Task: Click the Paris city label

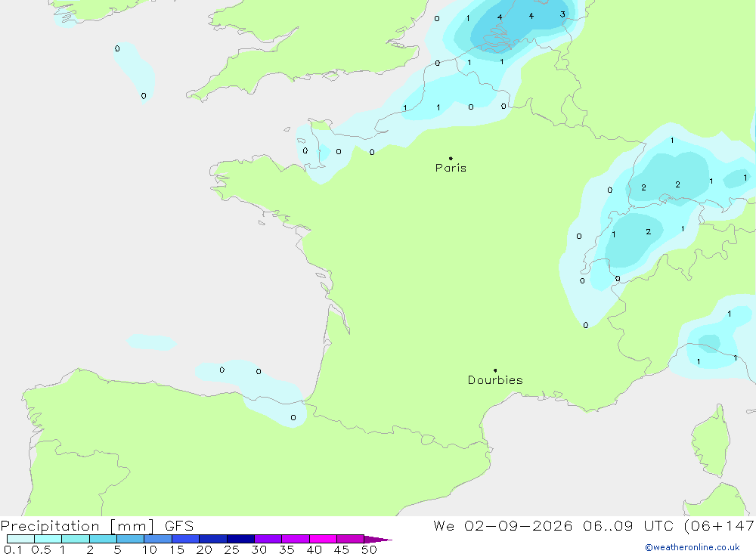Action: (x=451, y=168)
